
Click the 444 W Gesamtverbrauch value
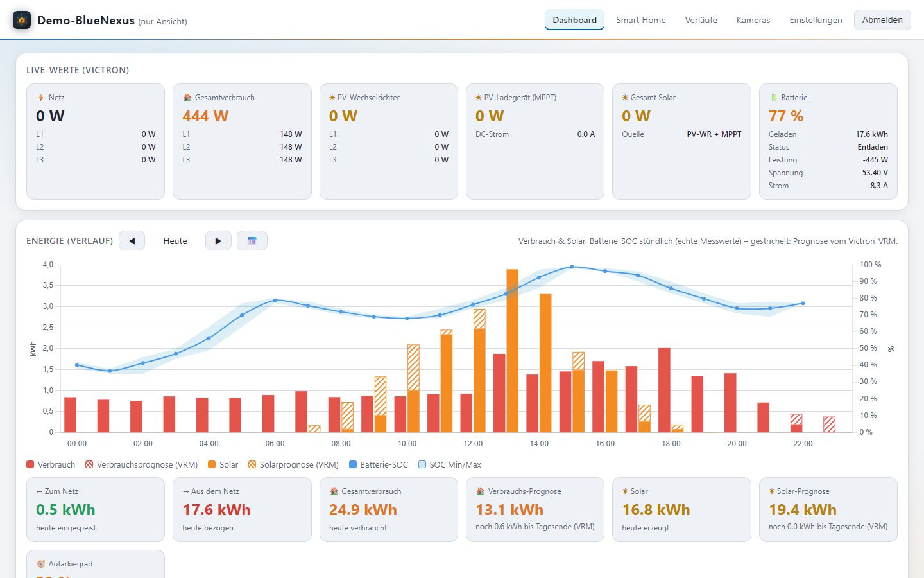pos(205,116)
